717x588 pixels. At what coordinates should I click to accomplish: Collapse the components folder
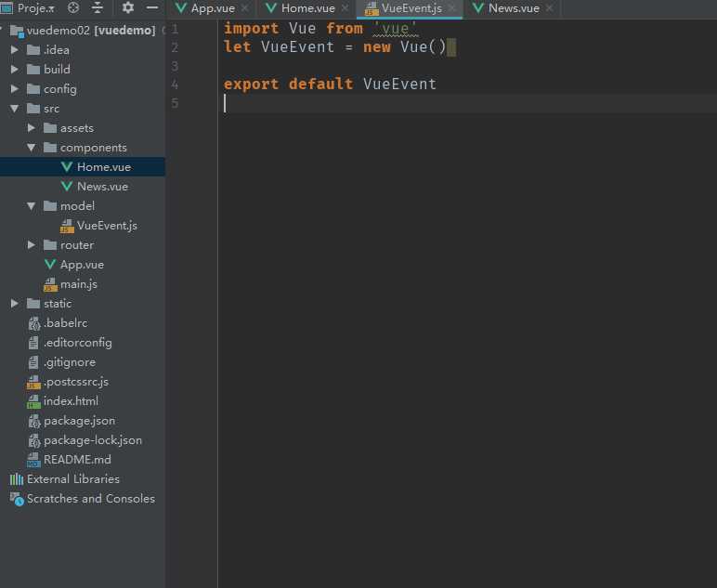pyautogui.click(x=31, y=147)
